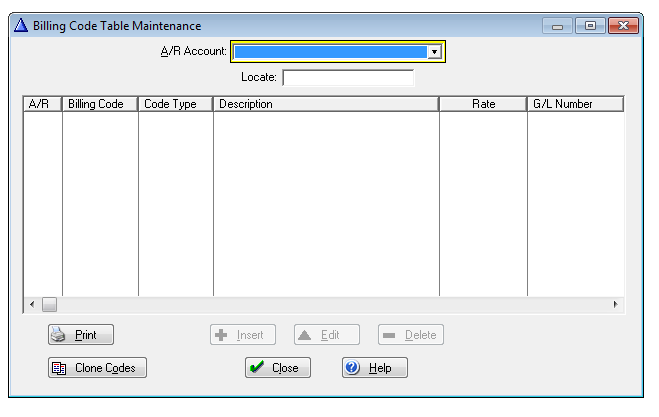This screenshot has height=417, width=659.
Task: Select the A/R Account combo box field
Action: click(330, 52)
